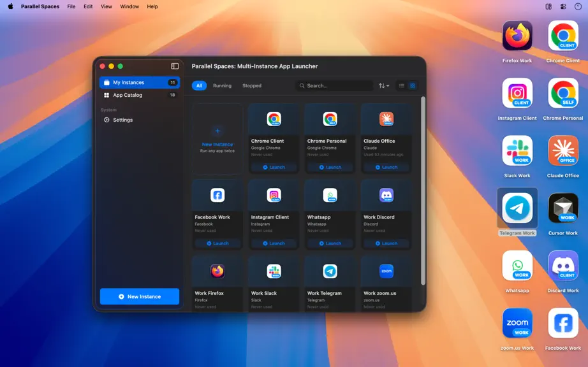
Task: Open Slack Work desktop icon
Action: (517, 150)
